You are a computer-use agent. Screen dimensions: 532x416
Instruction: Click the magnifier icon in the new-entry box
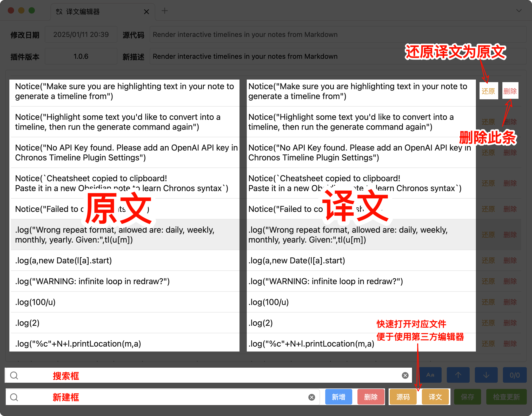(x=14, y=397)
